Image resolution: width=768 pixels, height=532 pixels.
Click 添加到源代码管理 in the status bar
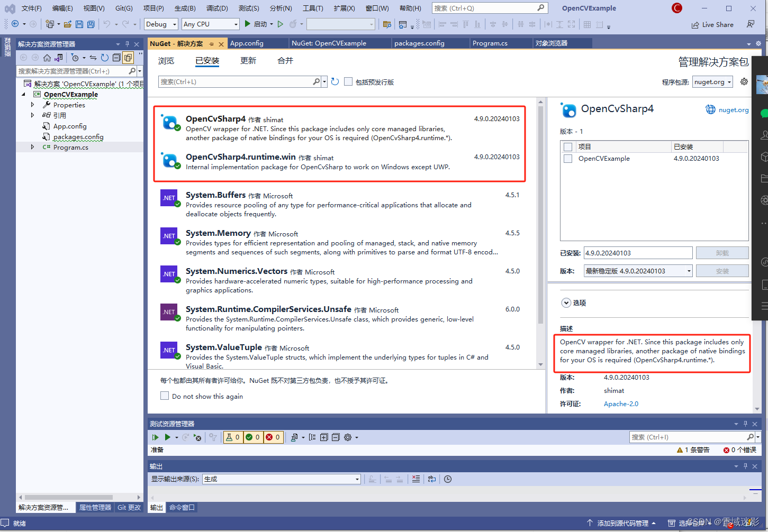click(622, 523)
